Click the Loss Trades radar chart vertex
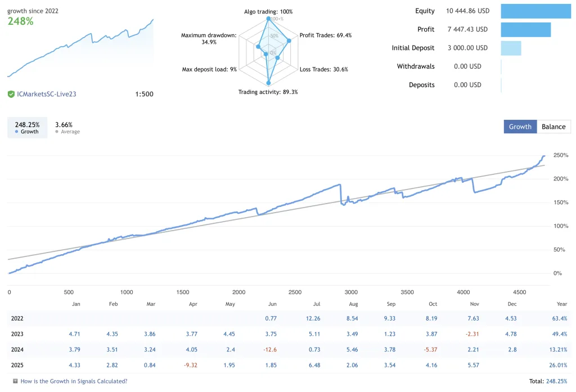The width and height of the screenshot is (576, 392). tap(278, 57)
